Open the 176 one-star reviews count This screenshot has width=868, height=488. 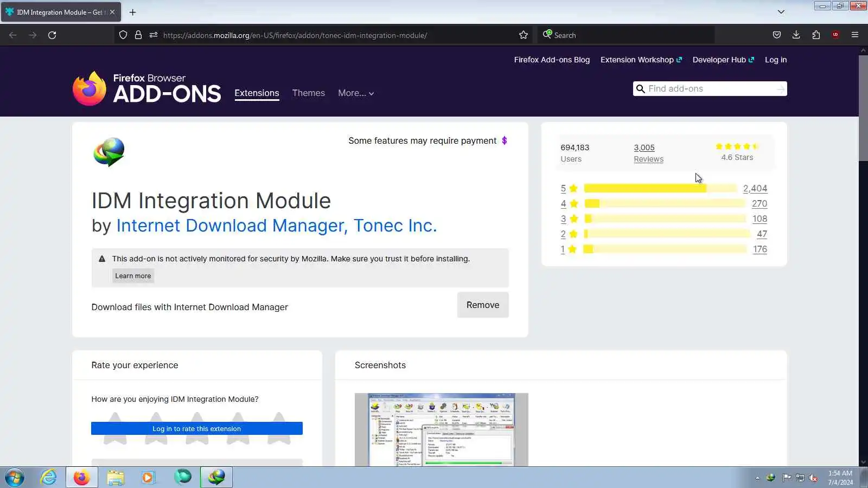pos(760,249)
